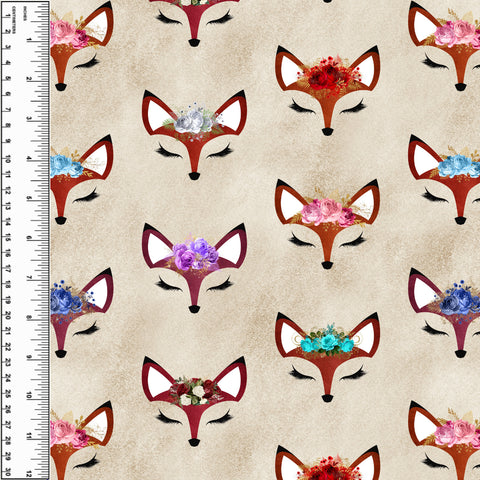Screen dimensions: 480x480
Task: Select the fox with burgundy and white roses
Action: 194,401
